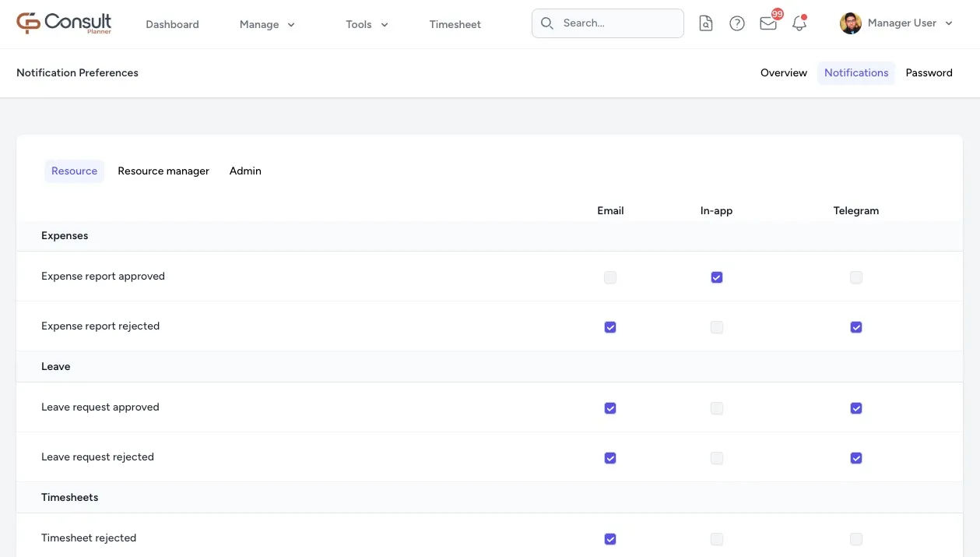
Task: Open the mail inbox icon with 99 badge
Action: (768, 23)
